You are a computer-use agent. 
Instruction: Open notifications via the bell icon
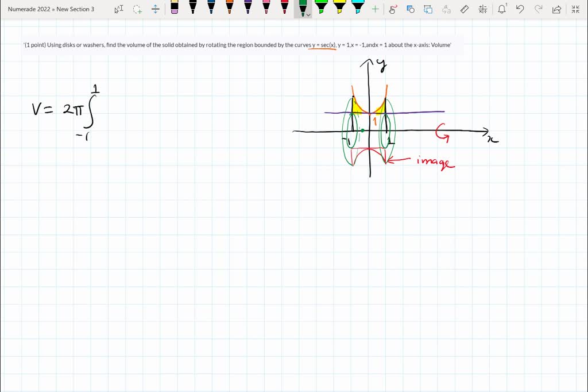click(x=502, y=9)
